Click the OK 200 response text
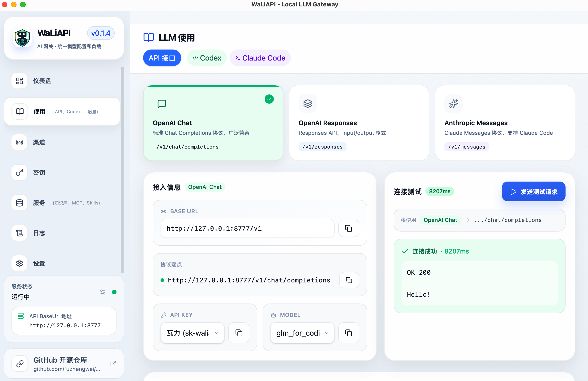 coord(419,273)
